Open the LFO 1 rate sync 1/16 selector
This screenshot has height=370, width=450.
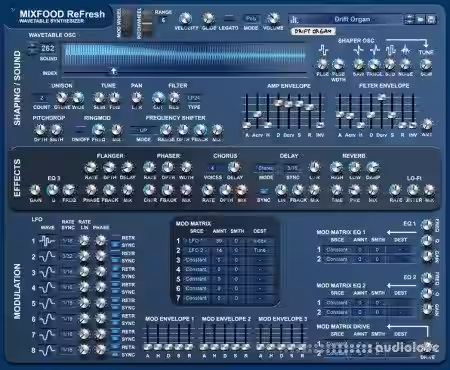coord(68,240)
